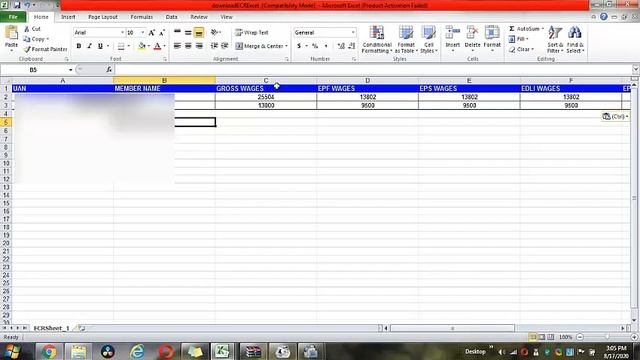Toggle Underline formatting
This screenshot has height=360, width=640.
coord(100,46)
